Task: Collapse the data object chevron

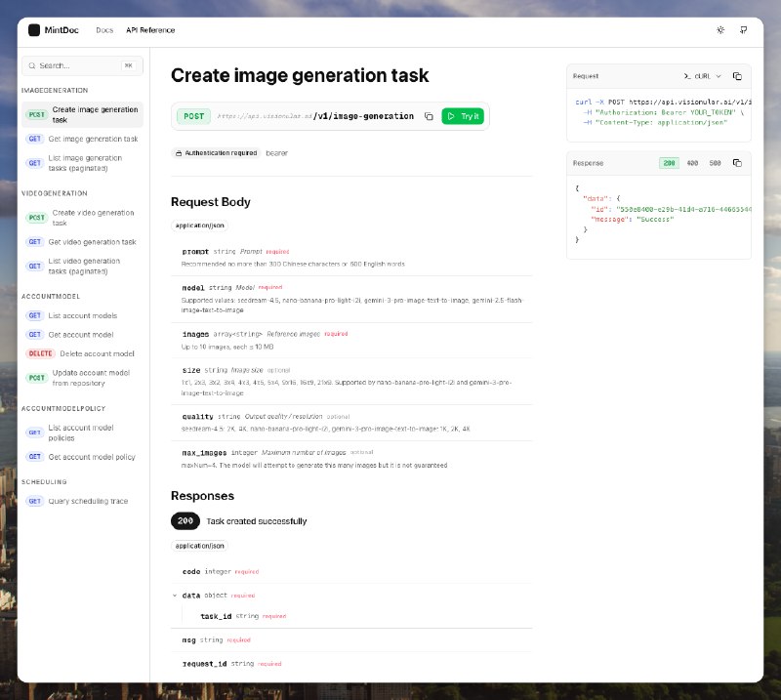Action: (175, 595)
